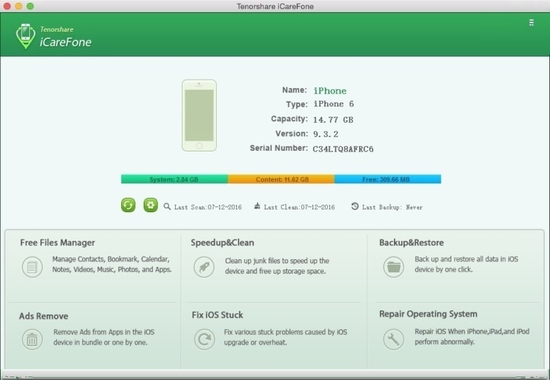Click the broom icon beside Last Clean

point(257,206)
